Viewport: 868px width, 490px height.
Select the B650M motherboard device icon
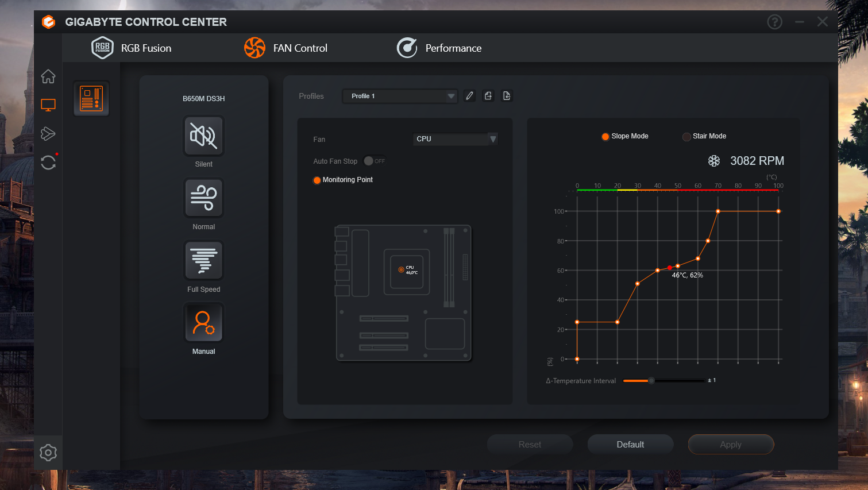91,98
